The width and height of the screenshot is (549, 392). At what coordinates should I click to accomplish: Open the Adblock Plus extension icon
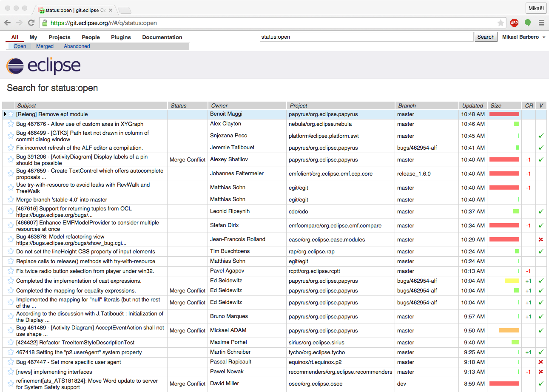(x=514, y=23)
